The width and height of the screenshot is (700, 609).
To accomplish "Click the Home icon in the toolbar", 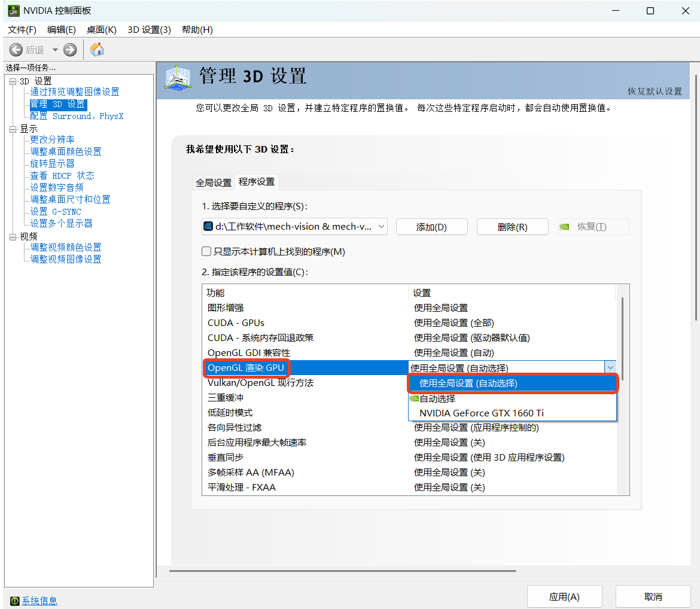I will tap(96, 50).
